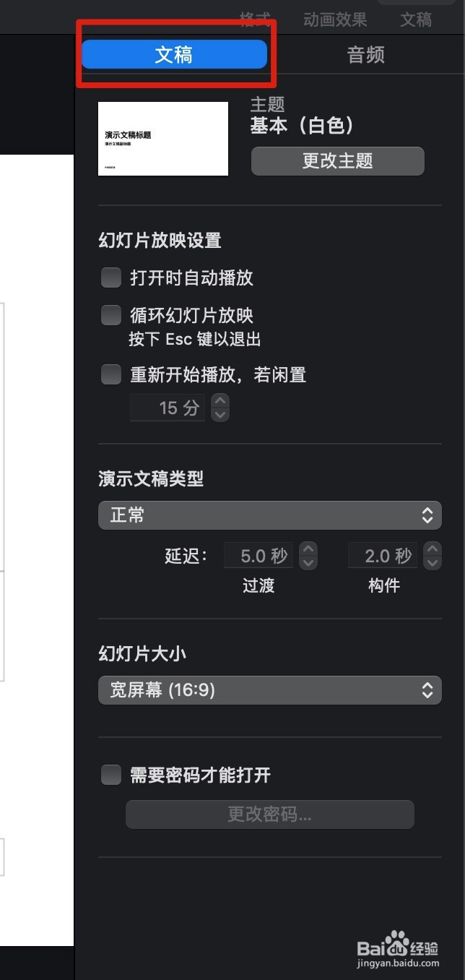Open the 演示文稿类型 dropdown showing 正常

pos(270,515)
